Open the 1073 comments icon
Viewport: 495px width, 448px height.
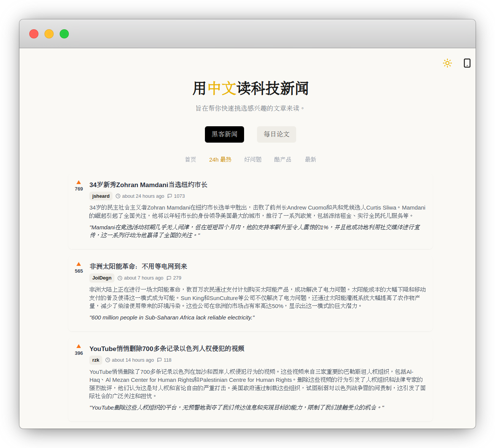tap(170, 196)
